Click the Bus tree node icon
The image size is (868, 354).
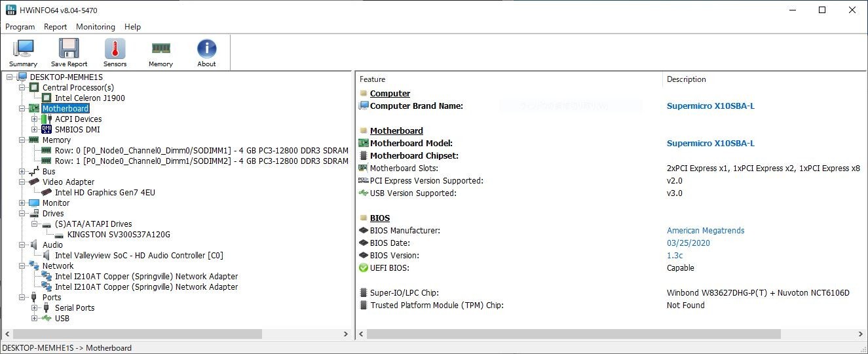(35, 171)
